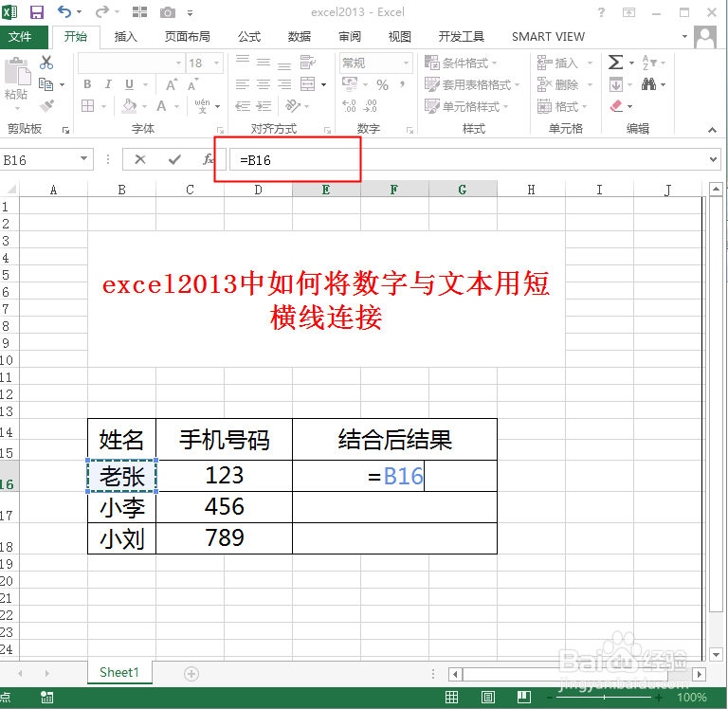Undo the last action
Image resolution: width=728 pixels, height=709 pixels.
click(x=64, y=11)
